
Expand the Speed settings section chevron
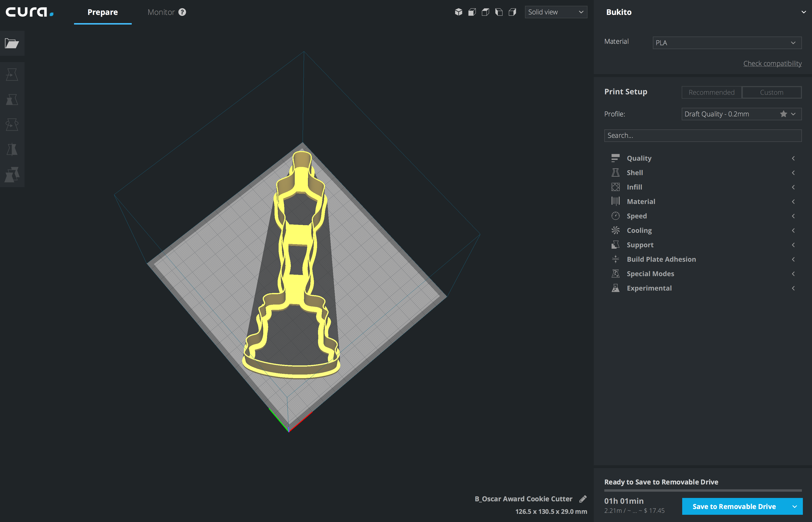[x=793, y=216]
